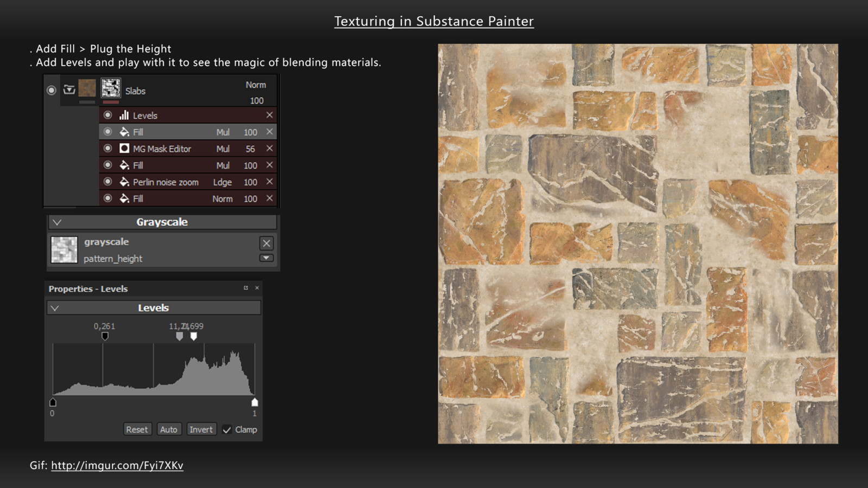This screenshot has height=488, width=868.
Task: Click paint bucket icon of highlighted Fill
Action: click(x=124, y=132)
